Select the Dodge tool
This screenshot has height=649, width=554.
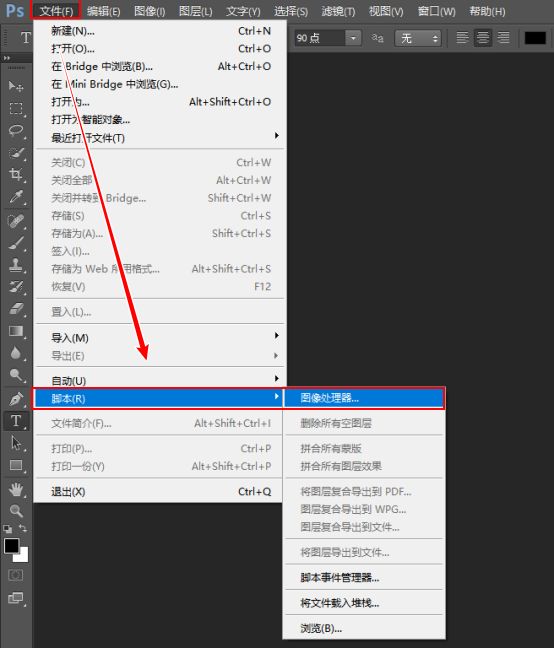(x=16, y=375)
